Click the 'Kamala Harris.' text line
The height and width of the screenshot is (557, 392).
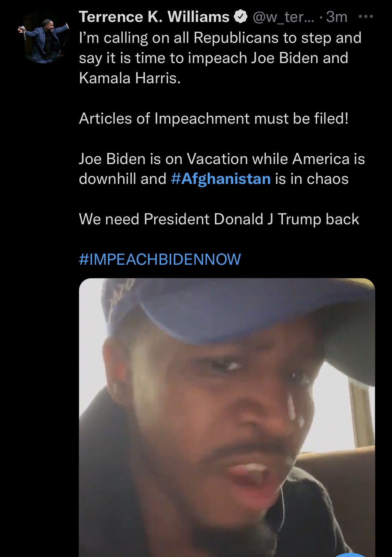pyautogui.click(x=130, y=78)
